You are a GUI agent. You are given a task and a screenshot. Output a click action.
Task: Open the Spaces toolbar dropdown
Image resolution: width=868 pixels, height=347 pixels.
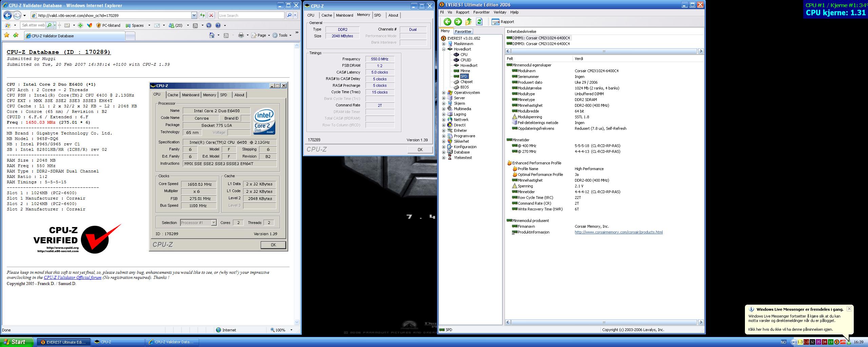[x=149, y=25]
